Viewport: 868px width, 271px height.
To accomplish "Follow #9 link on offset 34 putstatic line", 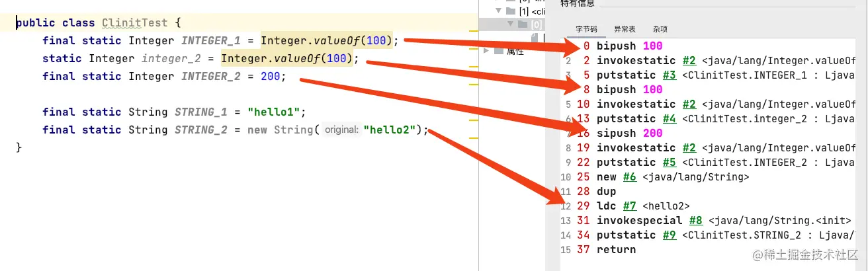I will coord(669,235).
